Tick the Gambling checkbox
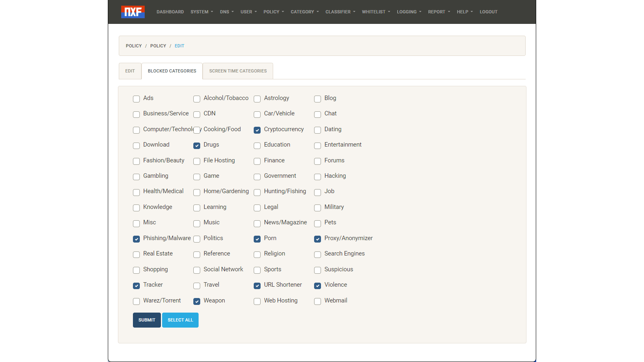 (x=137, y=177)
